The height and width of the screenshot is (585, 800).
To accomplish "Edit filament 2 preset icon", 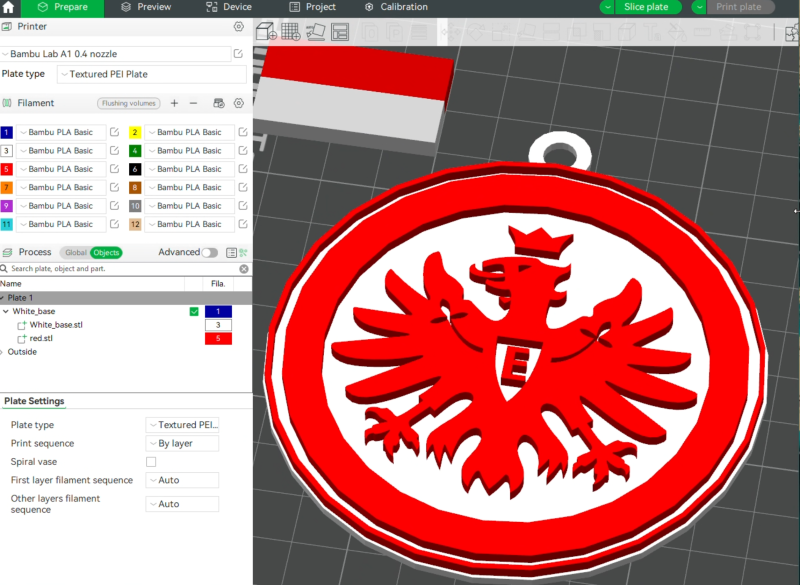I will point(243,132).
